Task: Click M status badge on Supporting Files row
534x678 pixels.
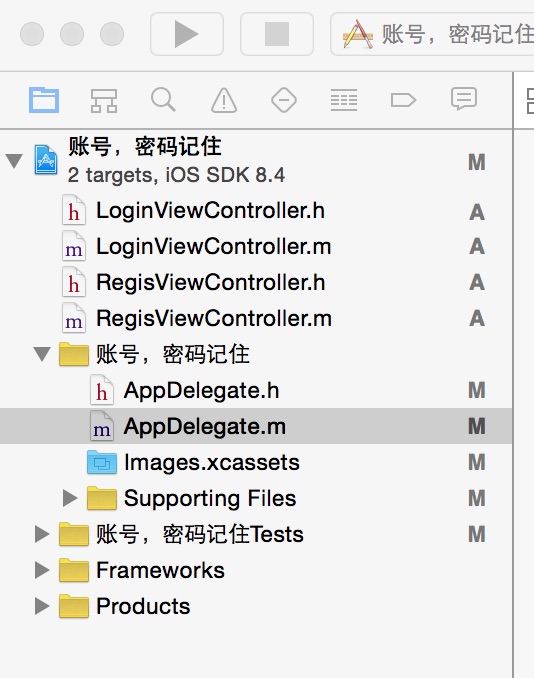Action: (476, 498)
